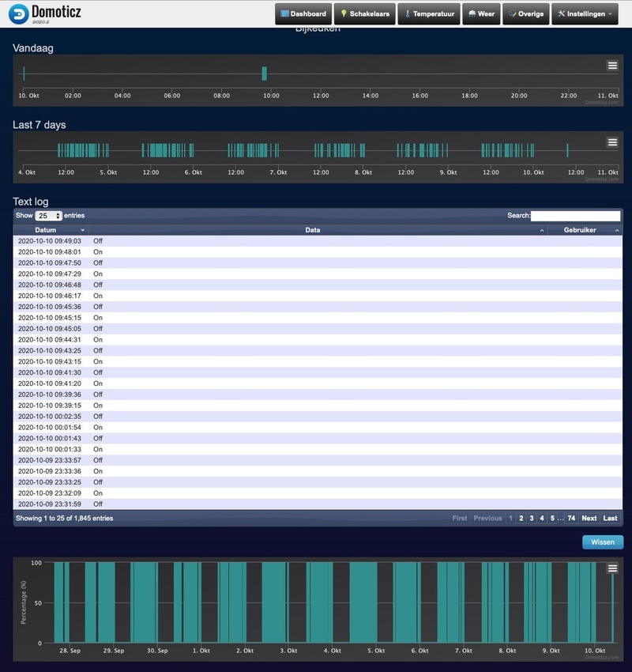Sort using the Gebruiker column arrow
632x672 pixels.
(617, 231)
